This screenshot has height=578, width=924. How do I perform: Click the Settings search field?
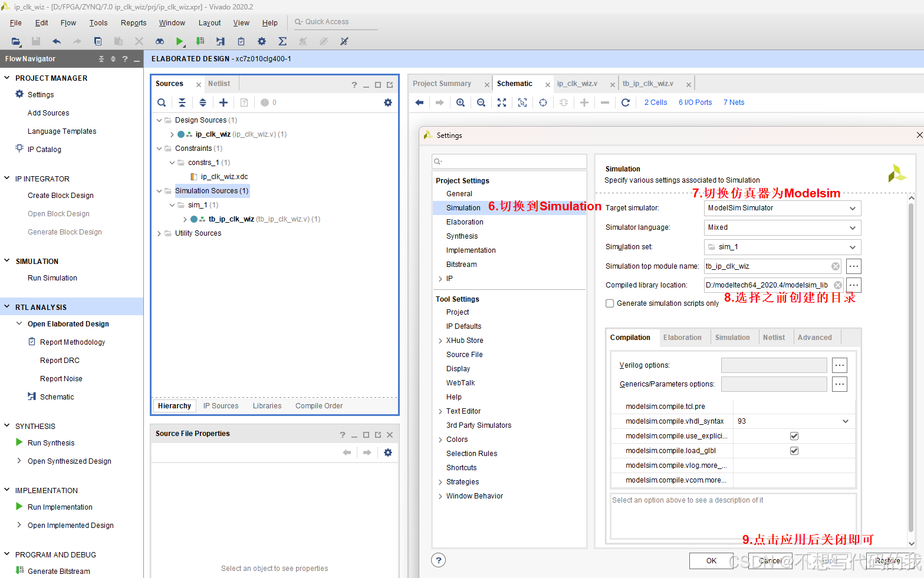click(509, 161)
